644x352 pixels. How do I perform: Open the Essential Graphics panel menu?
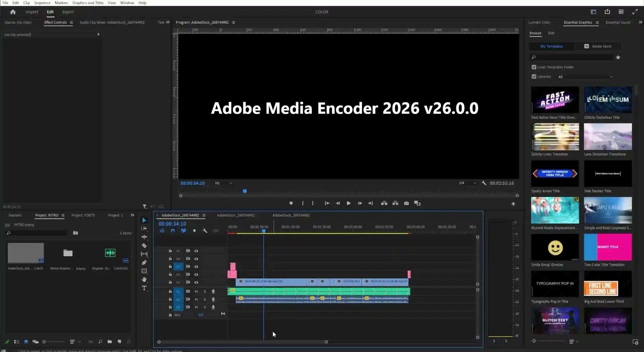(598, 22)
